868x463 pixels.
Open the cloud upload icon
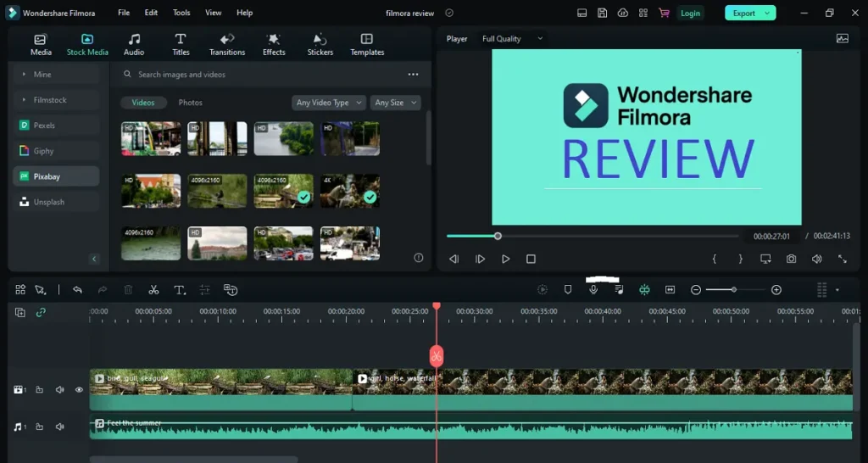point(623,14)
